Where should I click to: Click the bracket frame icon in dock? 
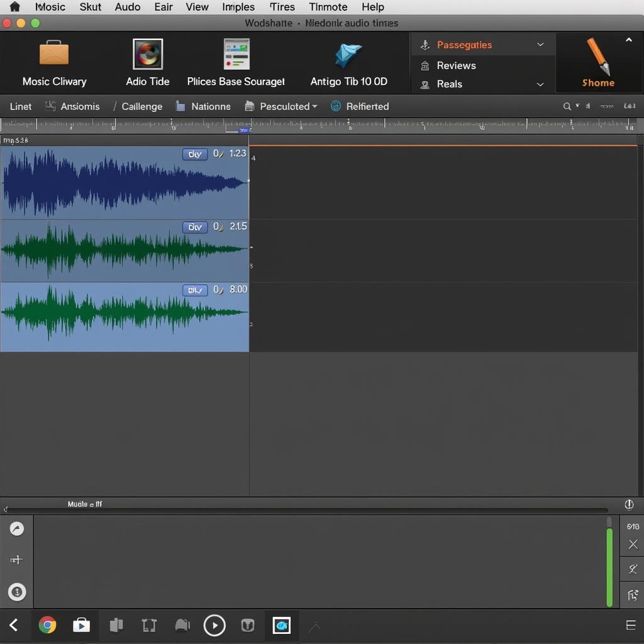148,626
